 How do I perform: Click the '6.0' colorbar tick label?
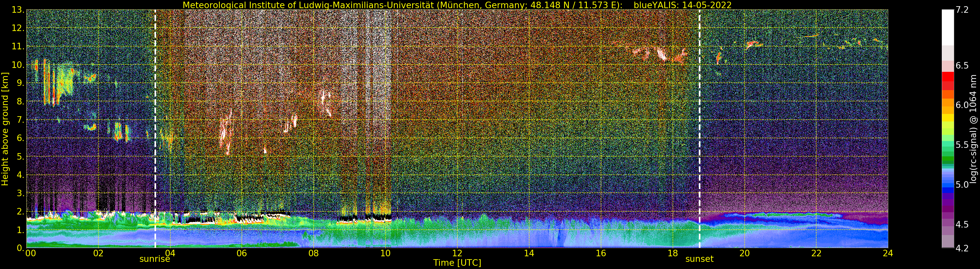click(962, 105)
